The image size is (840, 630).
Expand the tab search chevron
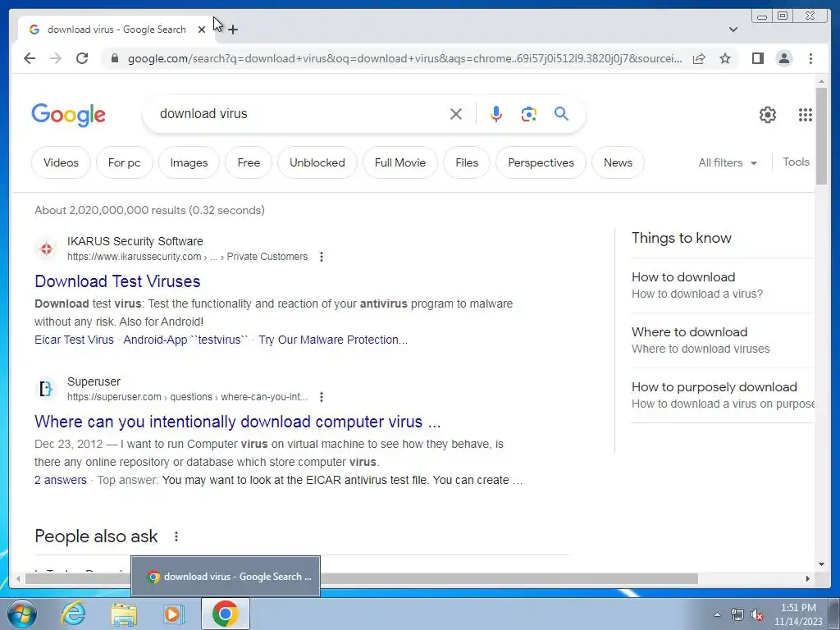pyautogui.click(x=733, y=30)
